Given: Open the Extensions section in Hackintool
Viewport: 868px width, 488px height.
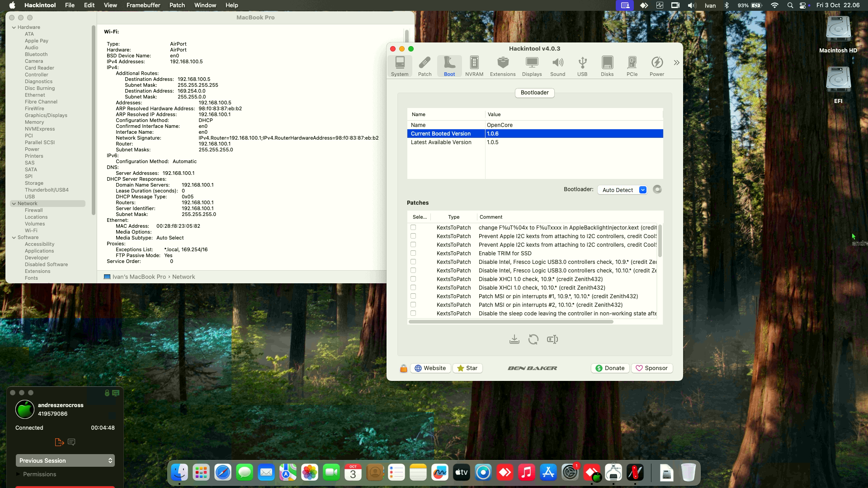Looking at the screenshot, I should click(x=503, y=66).
